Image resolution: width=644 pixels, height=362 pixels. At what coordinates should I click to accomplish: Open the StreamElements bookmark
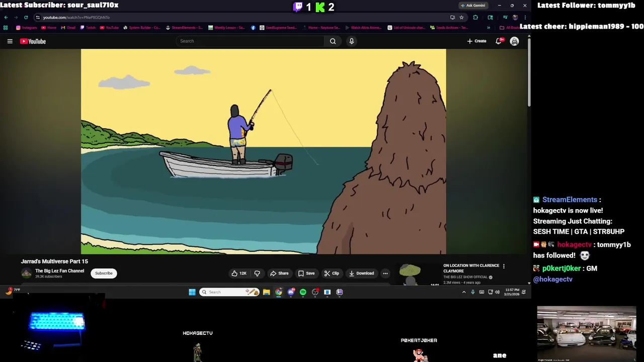click(184, 28)
